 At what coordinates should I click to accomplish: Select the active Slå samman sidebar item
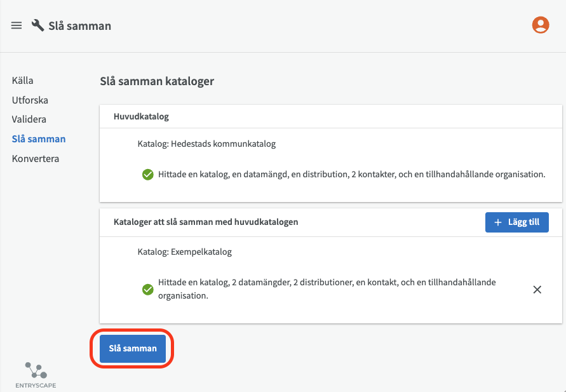[x=39, y=139]
